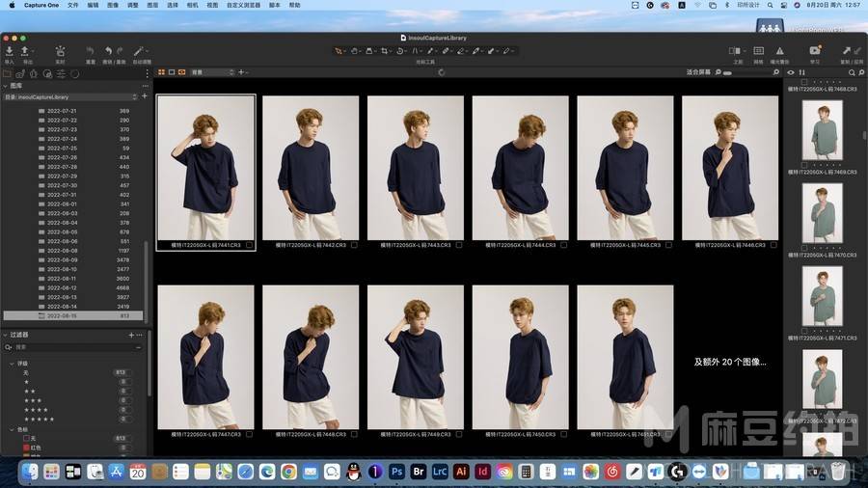This screenshot has width=868, height=488.
Task: Open the camera capture tool tab
Action: point(20,73)
